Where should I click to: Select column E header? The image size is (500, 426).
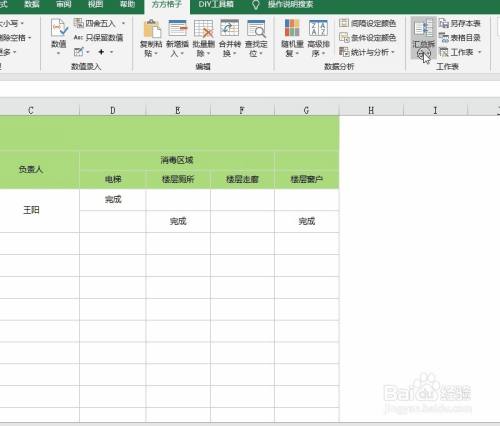pos(178,110)
